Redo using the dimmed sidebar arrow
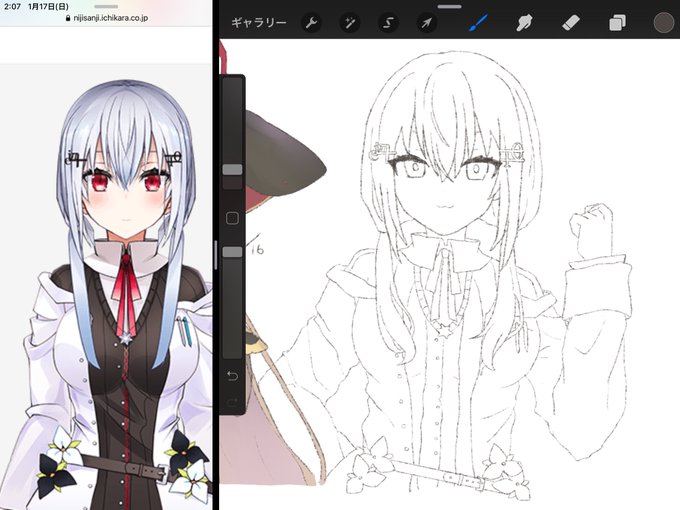This screenshot has height=510, width=680. click(232, 403)
